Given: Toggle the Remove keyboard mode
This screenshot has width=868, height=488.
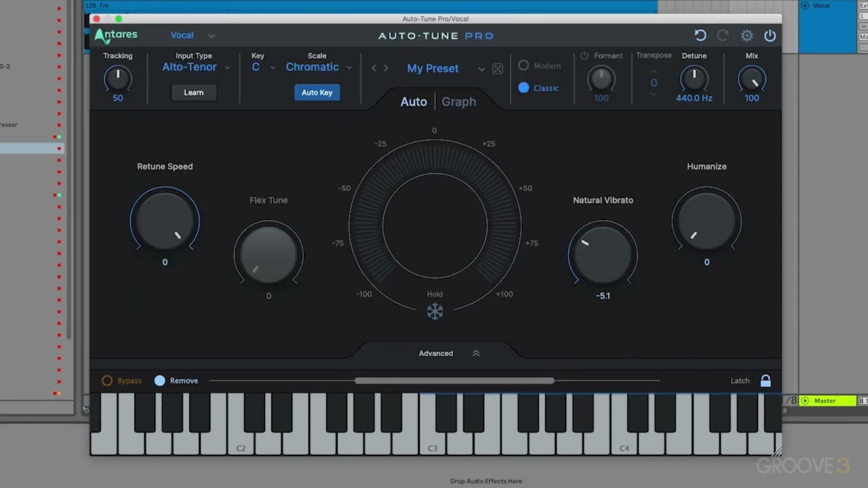Looking at the screenshot, I should click(159, 381).
